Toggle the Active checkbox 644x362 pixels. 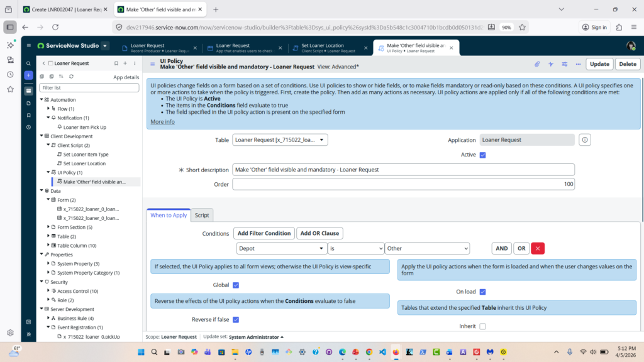482,155
